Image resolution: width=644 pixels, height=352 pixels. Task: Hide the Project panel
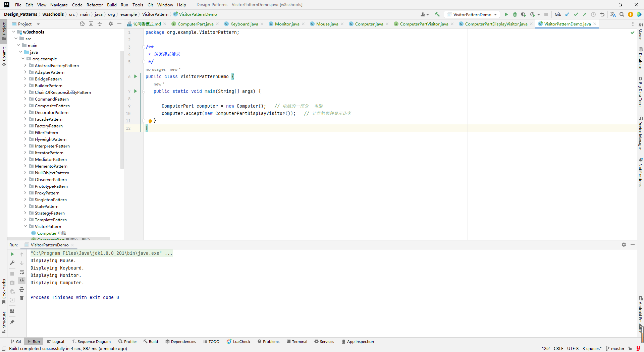coord(119,24)
